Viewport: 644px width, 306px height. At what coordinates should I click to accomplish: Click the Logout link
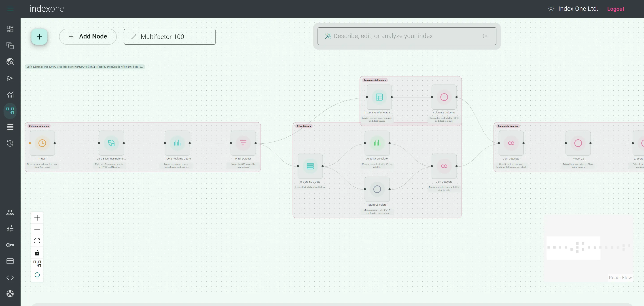(616, 9)
